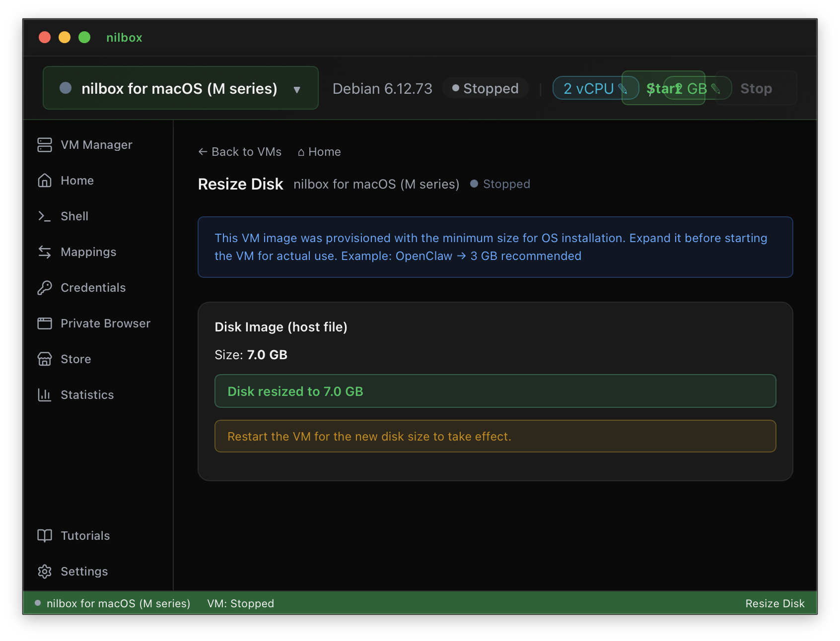
Task: Open the Mappings section
Action: pyautogui.click(x=89, y=252)
